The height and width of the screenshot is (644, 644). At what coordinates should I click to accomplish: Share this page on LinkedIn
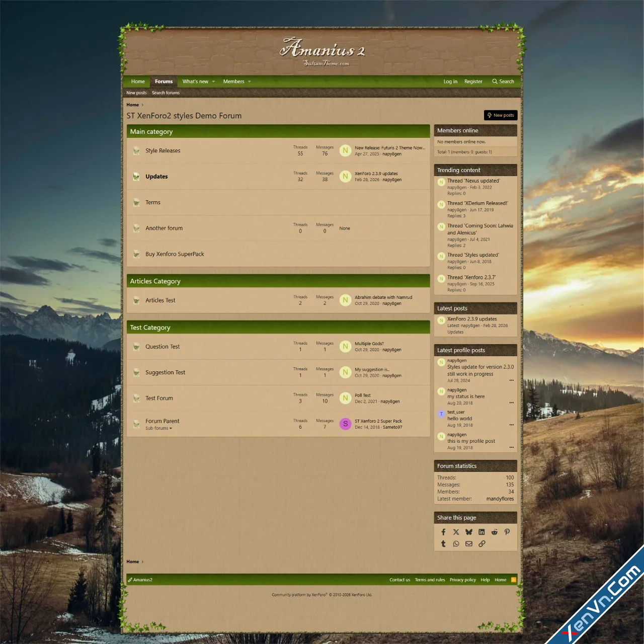481,532
